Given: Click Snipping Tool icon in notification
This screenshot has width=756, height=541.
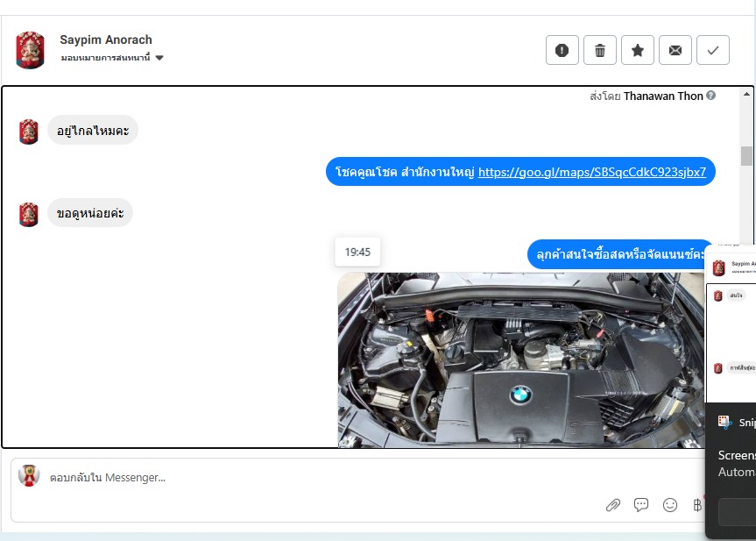Looking at the screenshot, I should click(x=724, y=423).
